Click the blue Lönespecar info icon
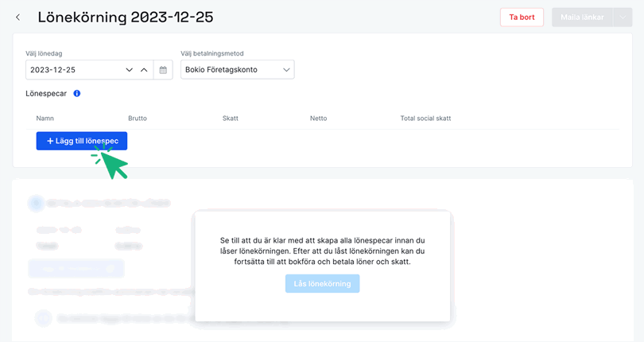 (x=77, y=93)
